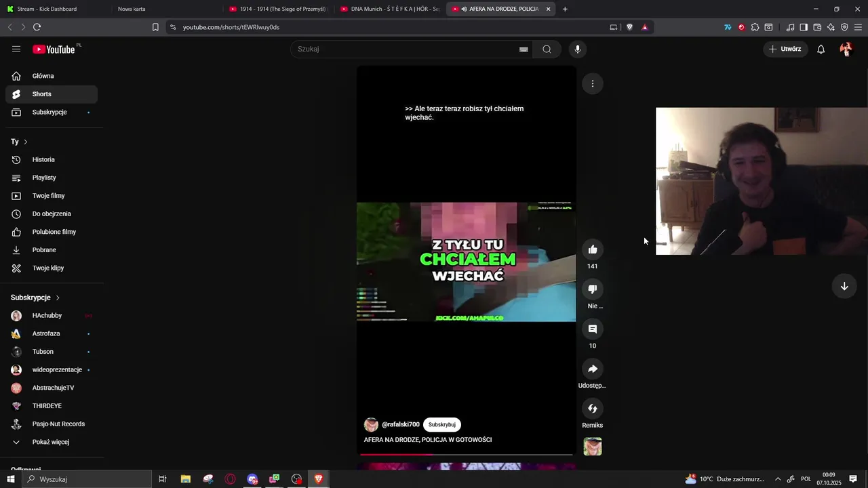Expand Subskrypcje section header
The width and height of the screenshot is (868, 488).
pyautogui.click(x=35, y=298)
